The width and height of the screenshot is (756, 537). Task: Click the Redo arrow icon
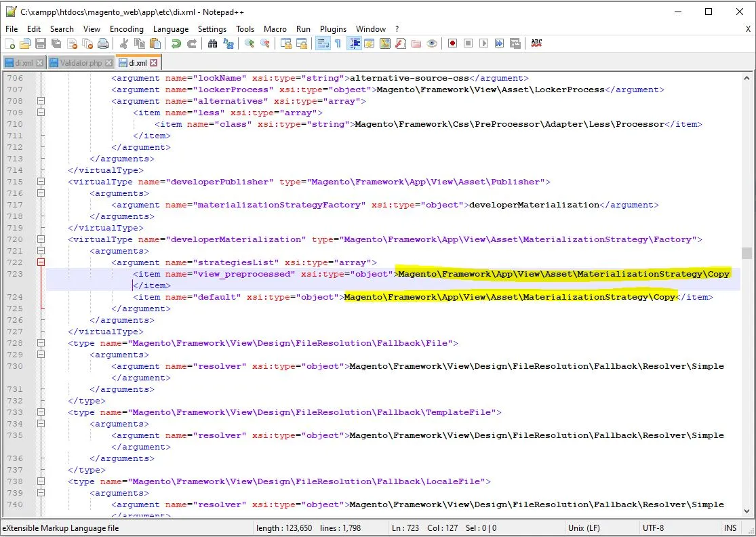pos(191,44)
